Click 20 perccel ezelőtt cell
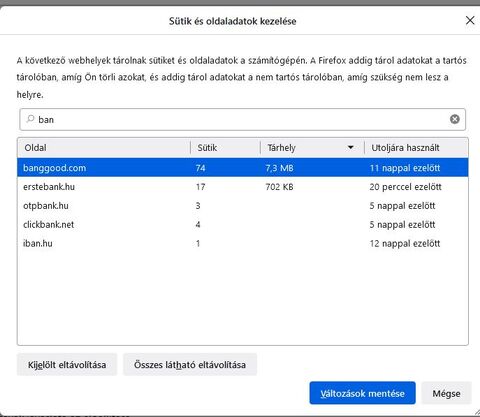Viewport: 480px width, 417px height. (x=405, y=187)
